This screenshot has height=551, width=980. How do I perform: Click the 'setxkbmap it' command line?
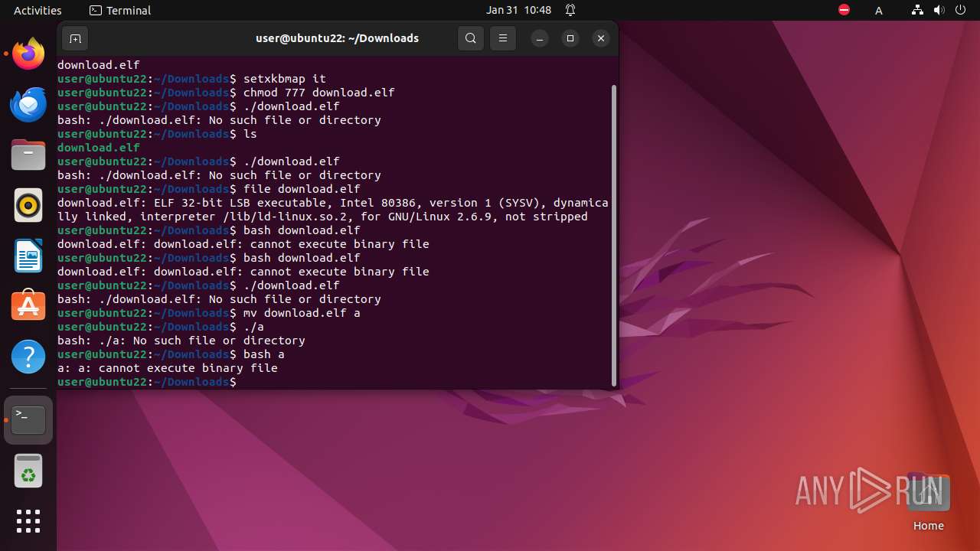[191, 79]
